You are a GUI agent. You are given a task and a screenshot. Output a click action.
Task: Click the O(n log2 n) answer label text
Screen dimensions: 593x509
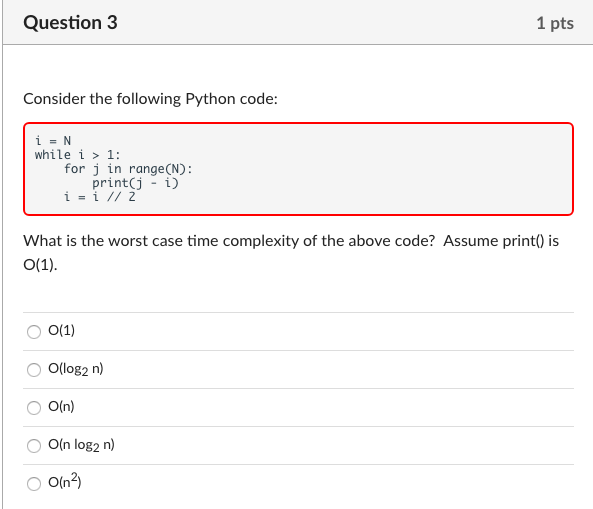[81, 445]
